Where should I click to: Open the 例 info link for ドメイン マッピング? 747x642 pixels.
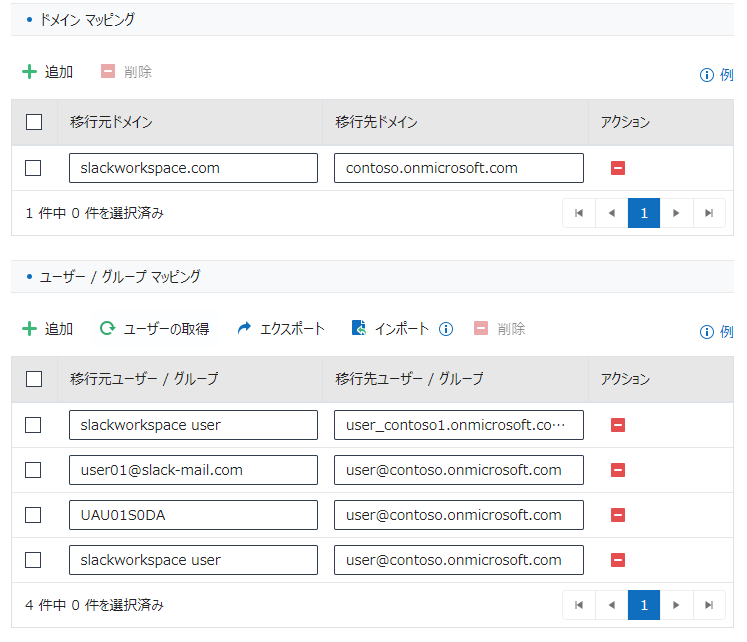pos(716,75)
